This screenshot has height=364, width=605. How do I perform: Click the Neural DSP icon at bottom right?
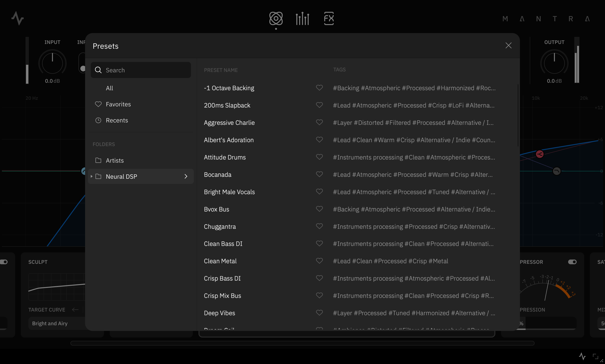582,356
